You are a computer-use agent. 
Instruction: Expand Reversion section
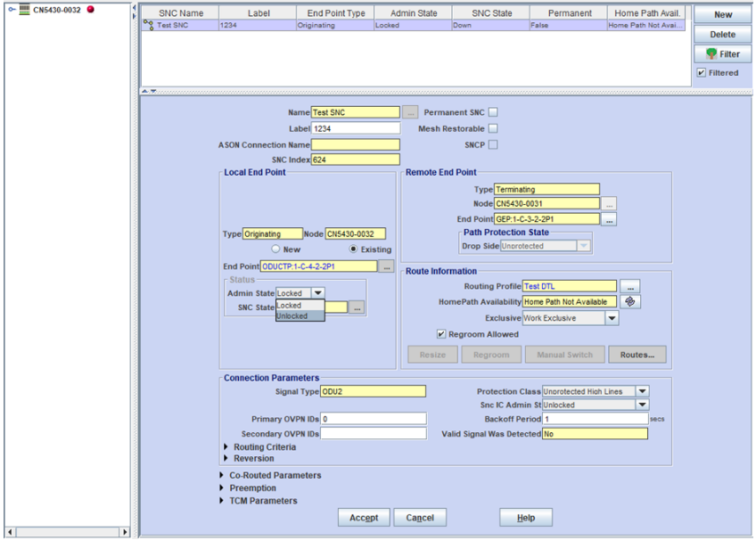226,458
